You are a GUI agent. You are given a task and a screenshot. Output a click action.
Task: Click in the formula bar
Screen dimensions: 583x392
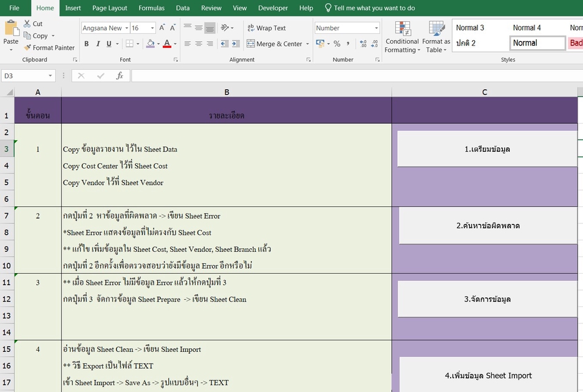[357, 76]
